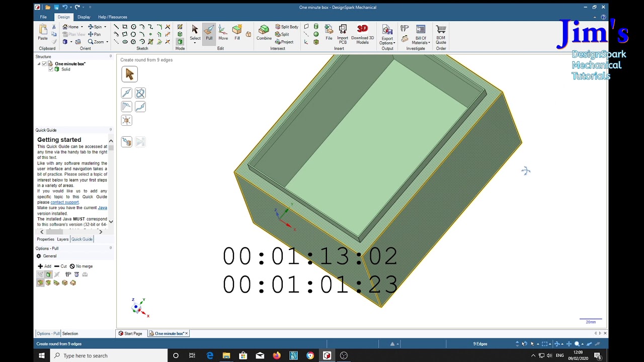This screenshot has height=362, width=644.
Task: Click the orientation axis triad in viewport
Action: (x=139, y=307)
